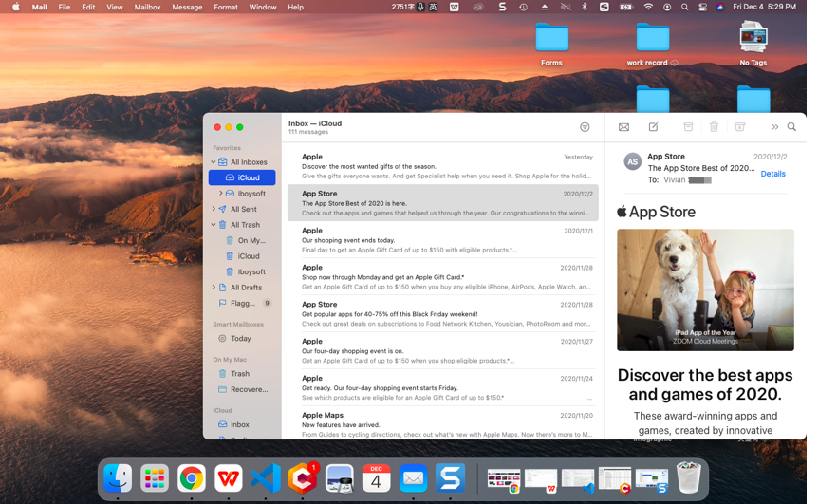Open Calendar from the Dock
The height and width of the screenshot is (504, 837).
[376, 478]
